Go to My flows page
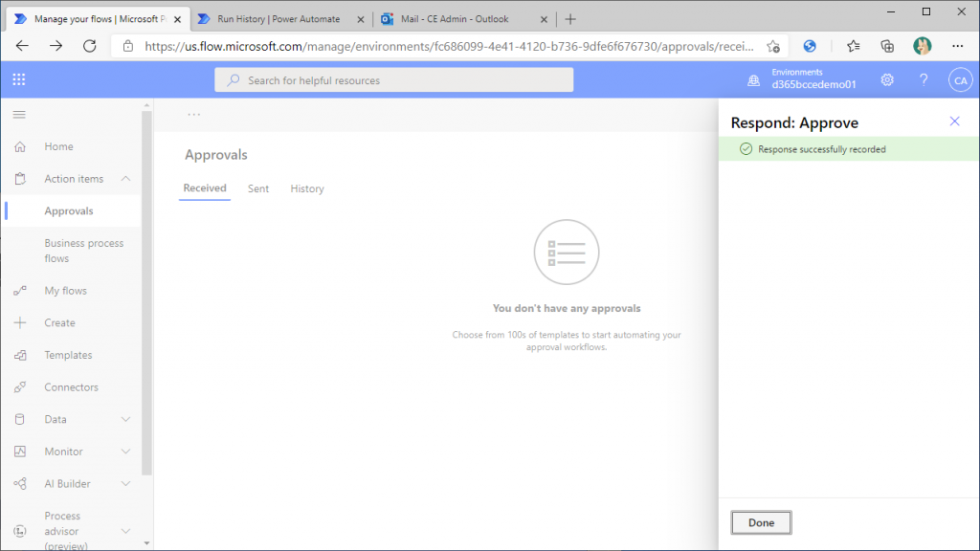 point(66,291)
